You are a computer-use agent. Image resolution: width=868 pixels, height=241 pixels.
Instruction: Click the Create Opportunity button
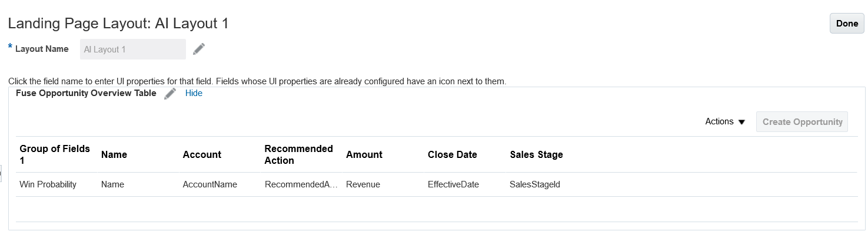[x=802, y=121]
